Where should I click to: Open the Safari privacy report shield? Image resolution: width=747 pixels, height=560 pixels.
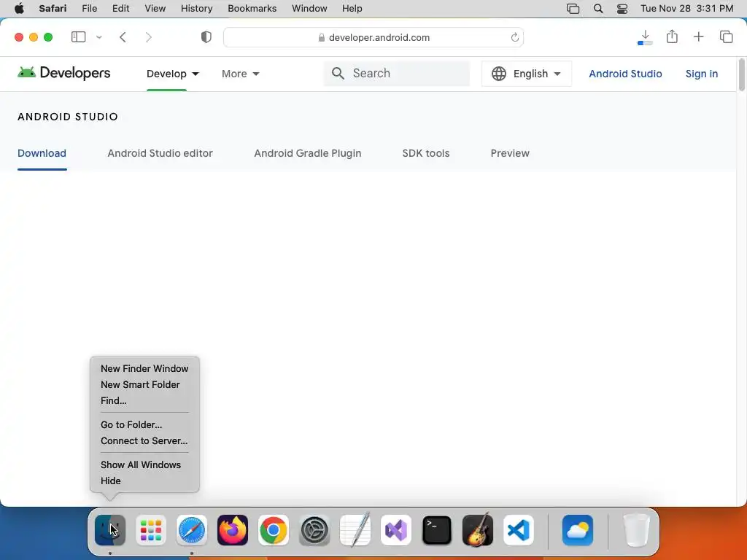click(x=206, y=37)
